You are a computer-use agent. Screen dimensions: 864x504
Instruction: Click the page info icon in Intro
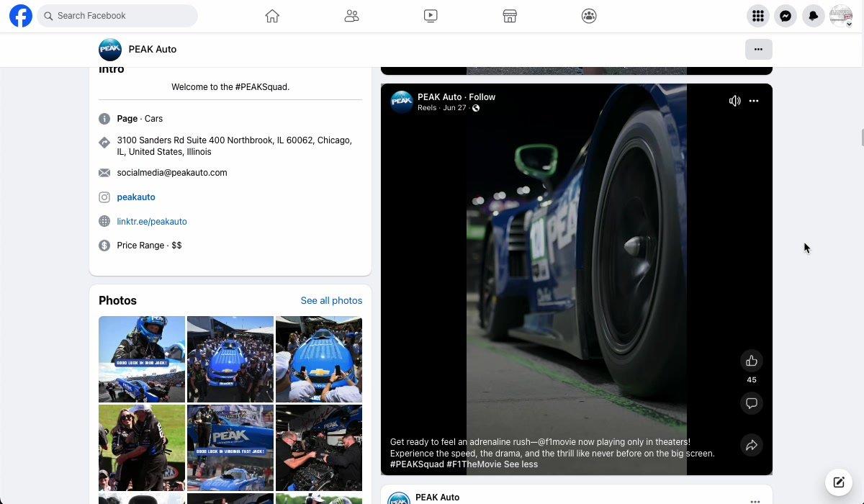pos(104,119)
